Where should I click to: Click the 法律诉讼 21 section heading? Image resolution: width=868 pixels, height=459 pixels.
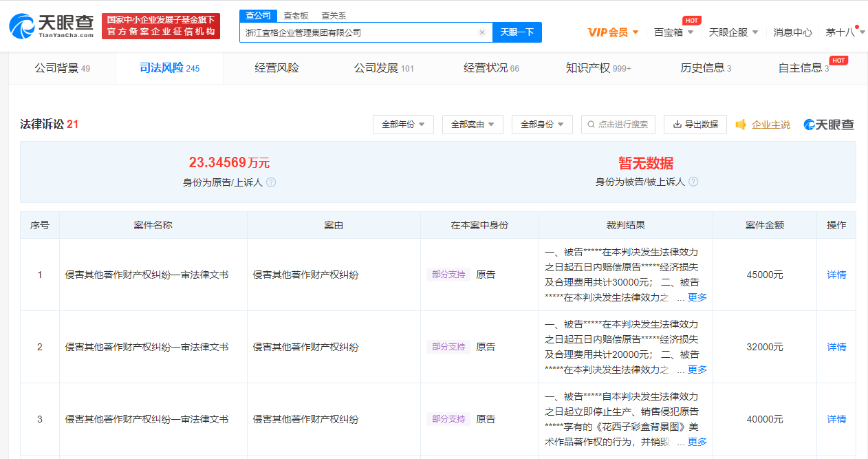click(x=49, y=125)
